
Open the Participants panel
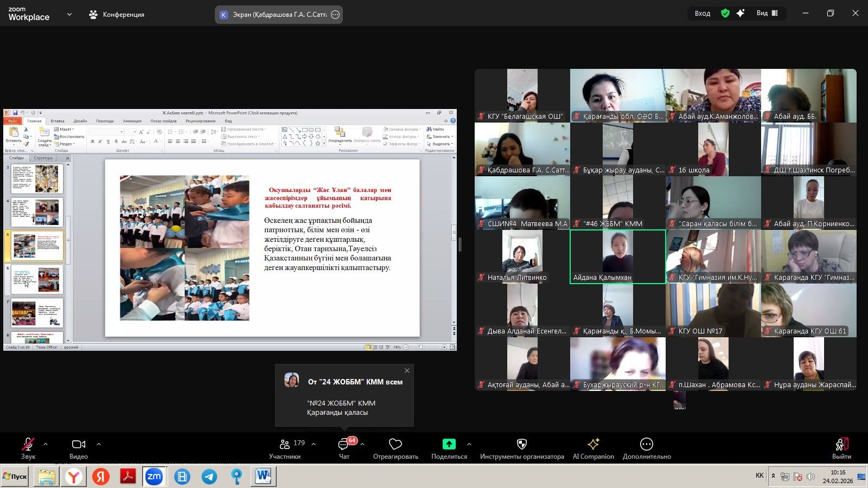(x=285, y=448)
